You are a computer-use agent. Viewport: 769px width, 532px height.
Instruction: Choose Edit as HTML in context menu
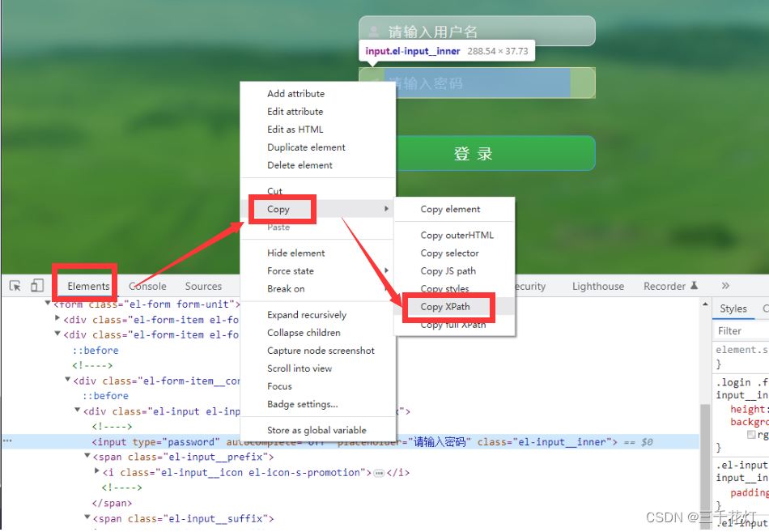(x=295, y=130)
